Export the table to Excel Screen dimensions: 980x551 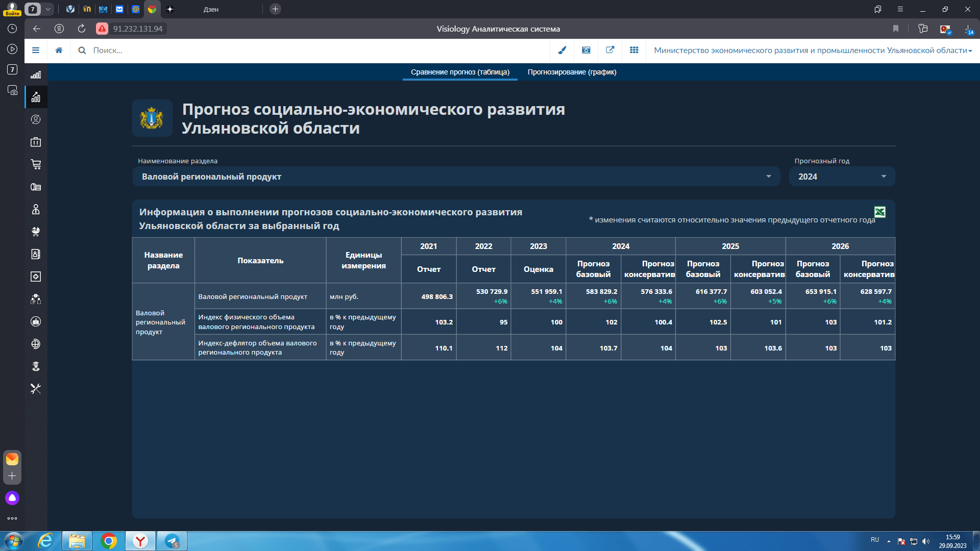tap(880, 212)
